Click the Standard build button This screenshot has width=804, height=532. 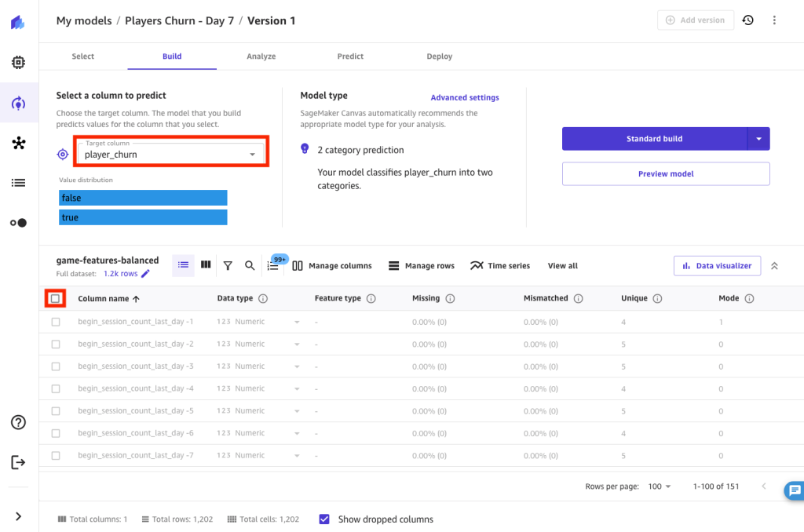click(x=655, y=139)
